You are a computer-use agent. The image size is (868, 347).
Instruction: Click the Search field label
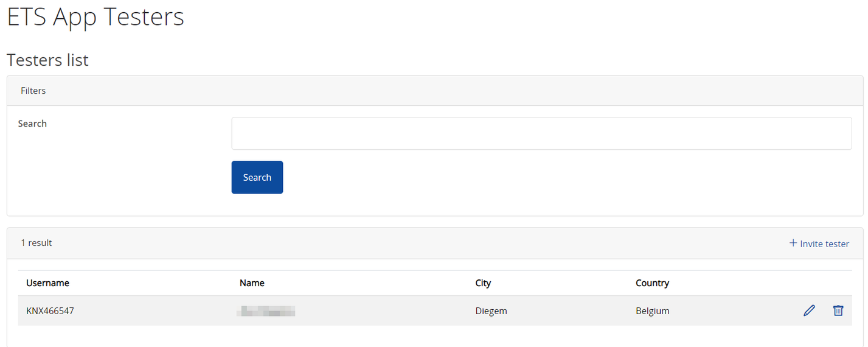point(32,124)
